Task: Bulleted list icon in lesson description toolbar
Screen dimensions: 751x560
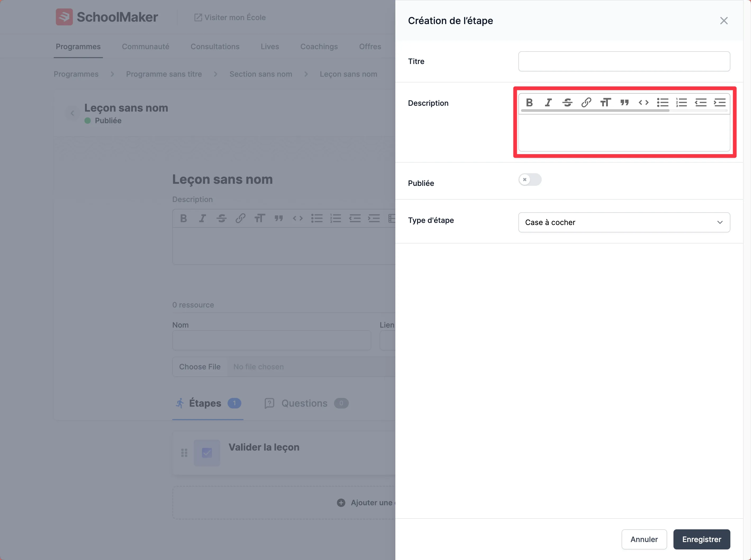Action: click(x=317, y=218)
